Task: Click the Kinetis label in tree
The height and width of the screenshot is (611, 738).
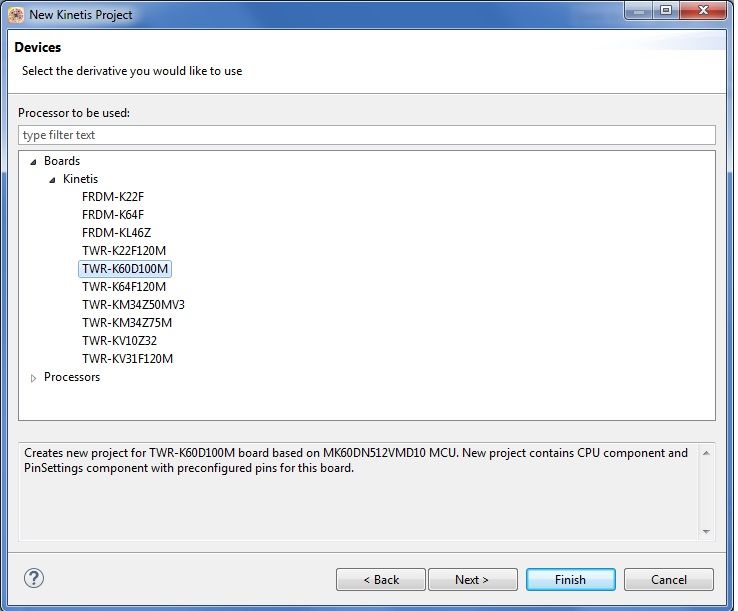Action: tap(80, 179)
